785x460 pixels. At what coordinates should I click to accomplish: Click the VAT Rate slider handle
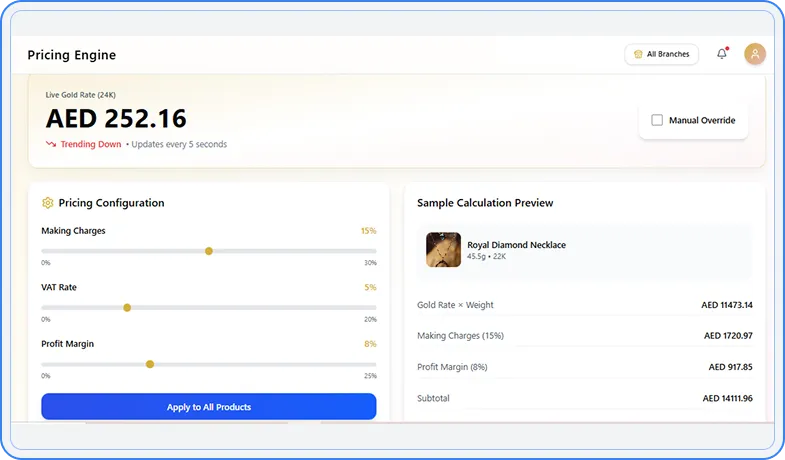pyautogui.click(x=127, y=307)
